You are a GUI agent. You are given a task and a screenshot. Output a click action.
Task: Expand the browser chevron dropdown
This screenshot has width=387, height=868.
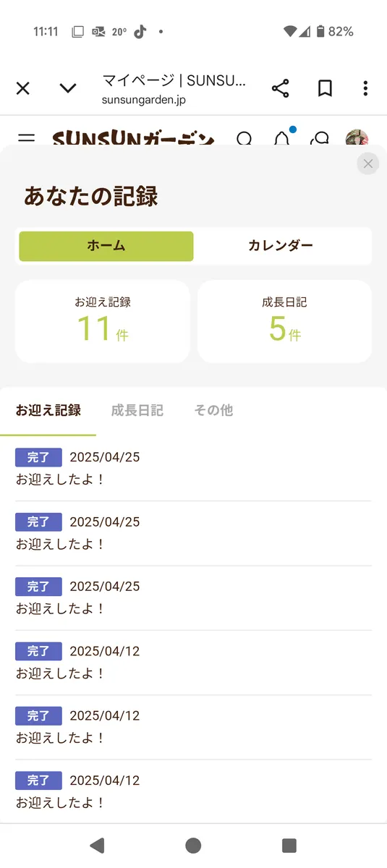[68, 88]
